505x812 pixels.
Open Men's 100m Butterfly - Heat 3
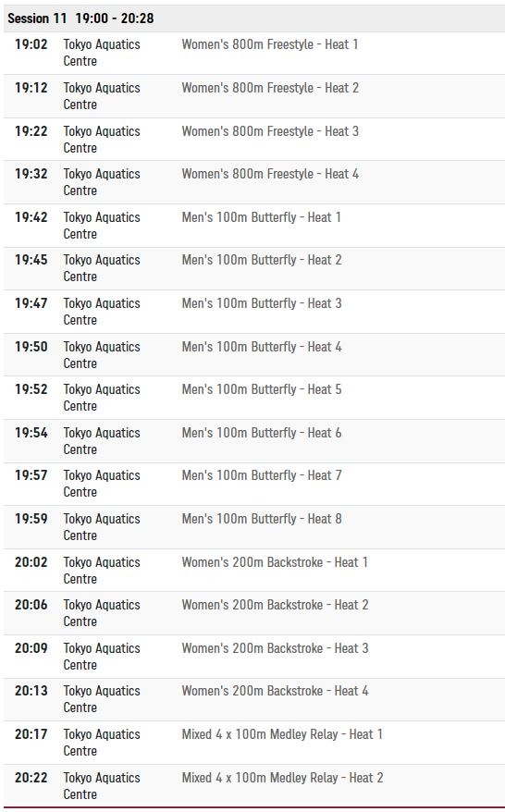click(262, 303)
